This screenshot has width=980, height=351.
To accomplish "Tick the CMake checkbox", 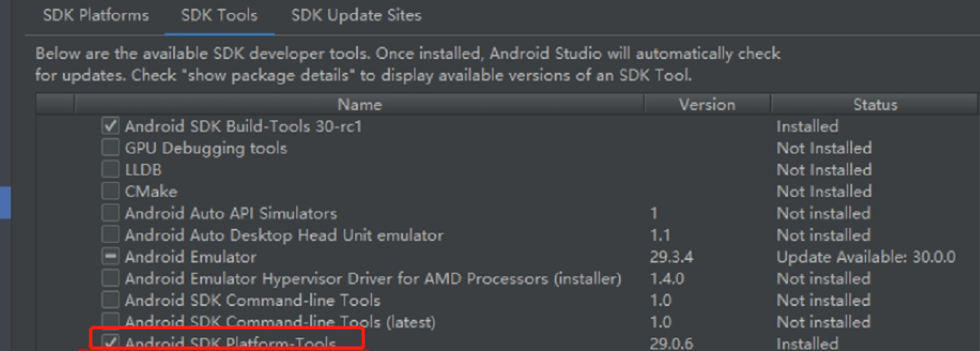I will tap(110, 191).
